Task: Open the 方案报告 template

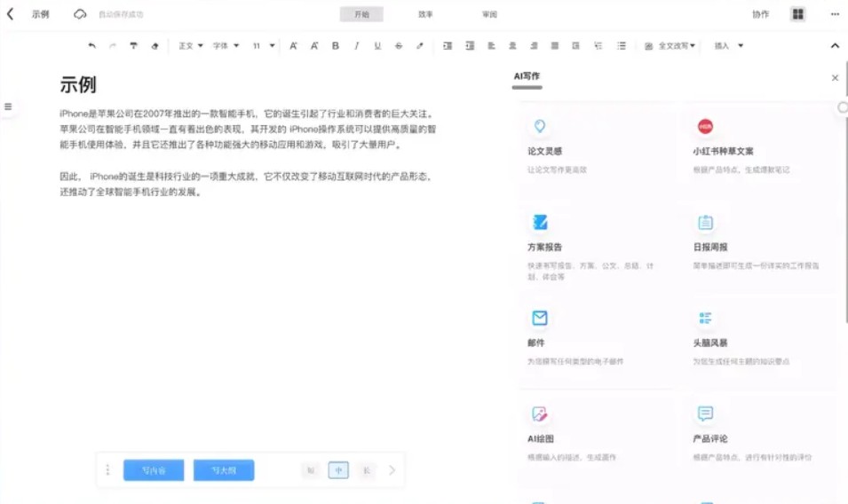Action: (x=598, y=246)
